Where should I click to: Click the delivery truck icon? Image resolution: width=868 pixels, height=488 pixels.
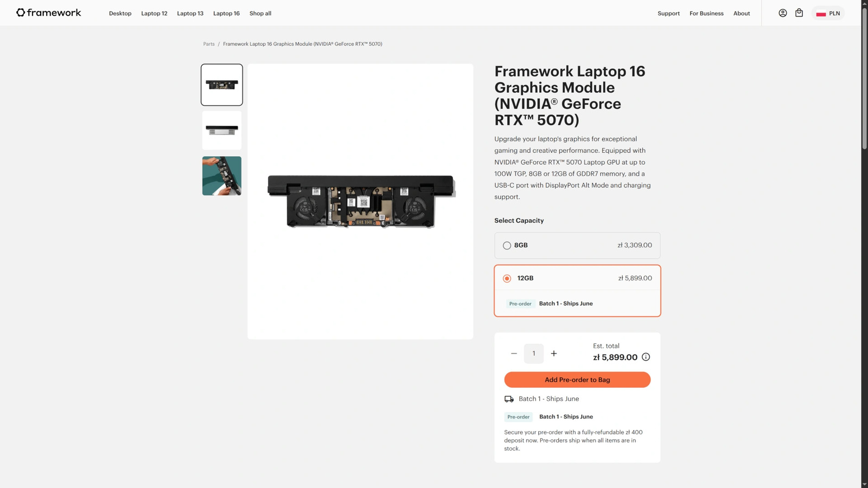[509, 399]
